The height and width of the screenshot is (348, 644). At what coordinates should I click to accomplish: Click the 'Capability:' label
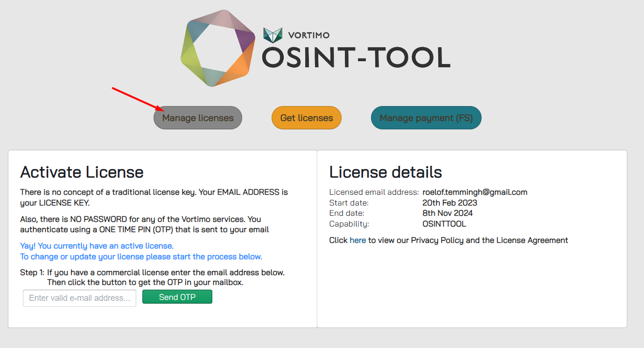[x=349, y=224]
